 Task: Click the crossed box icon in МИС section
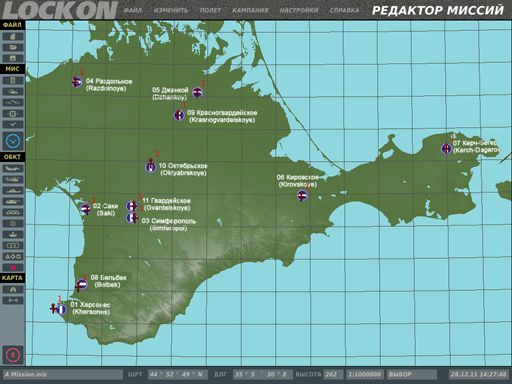point(13,113)
